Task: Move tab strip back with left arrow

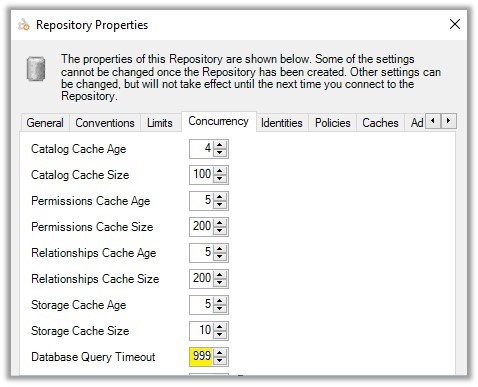Action: (433, 121)
